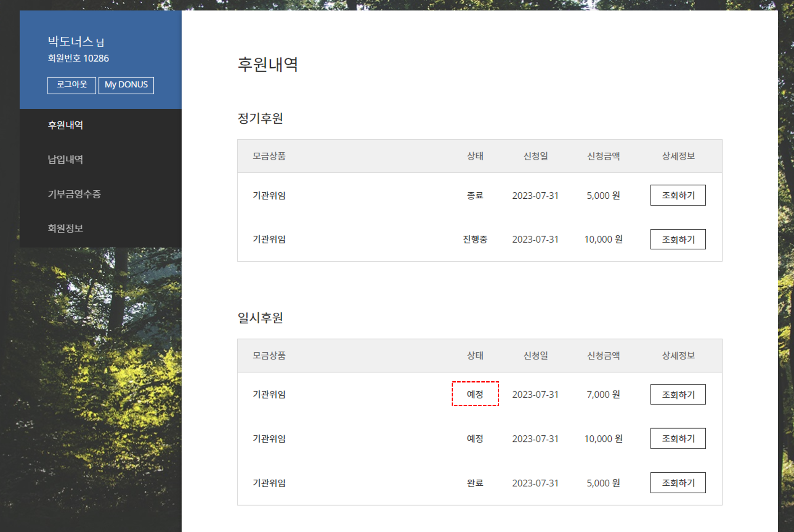Image resolution: width=794 pixels, height=532 pixels.
Task: View details of one-time 10,000 원 donation
Action: [x=677, y=438]
